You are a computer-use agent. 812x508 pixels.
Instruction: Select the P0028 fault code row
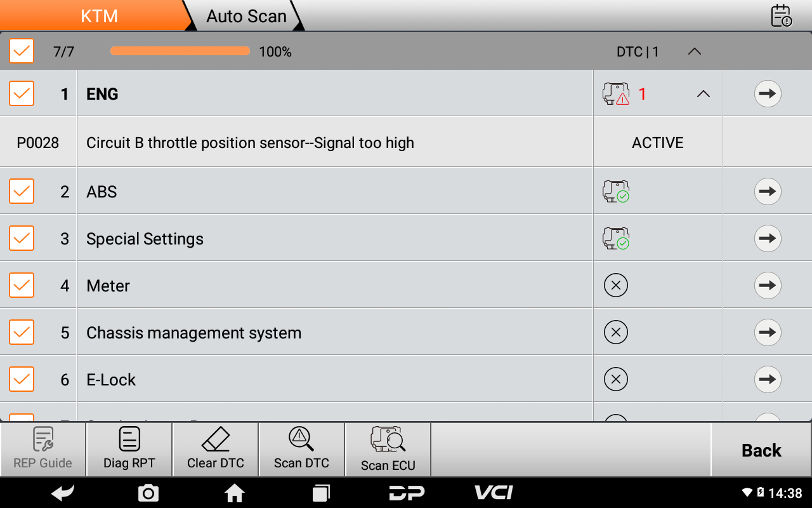[x=250, y=143]
